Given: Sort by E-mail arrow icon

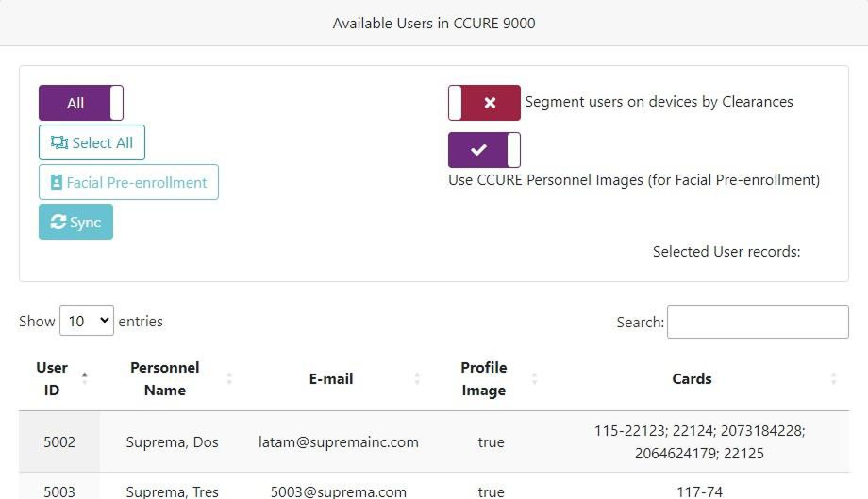Looking at the screenshot, I should (x=417, y=378).
